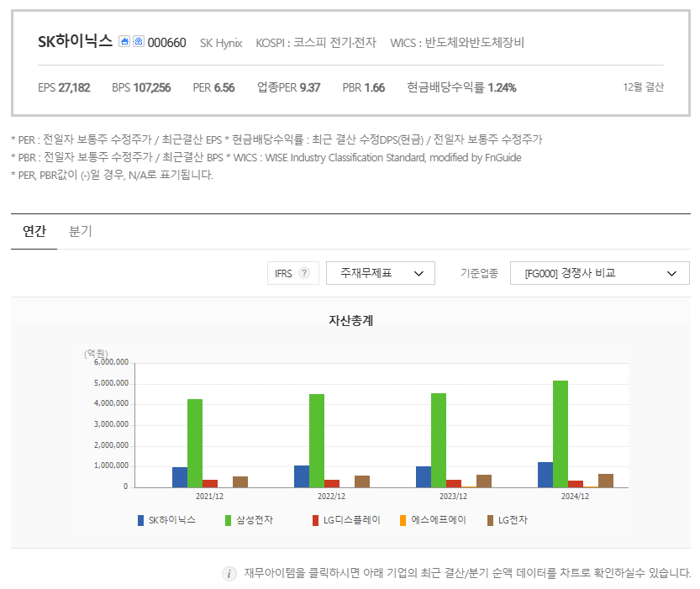Click the SK Hynix English name
Viewport: 700px width, 589px height.
pos(221,44)
